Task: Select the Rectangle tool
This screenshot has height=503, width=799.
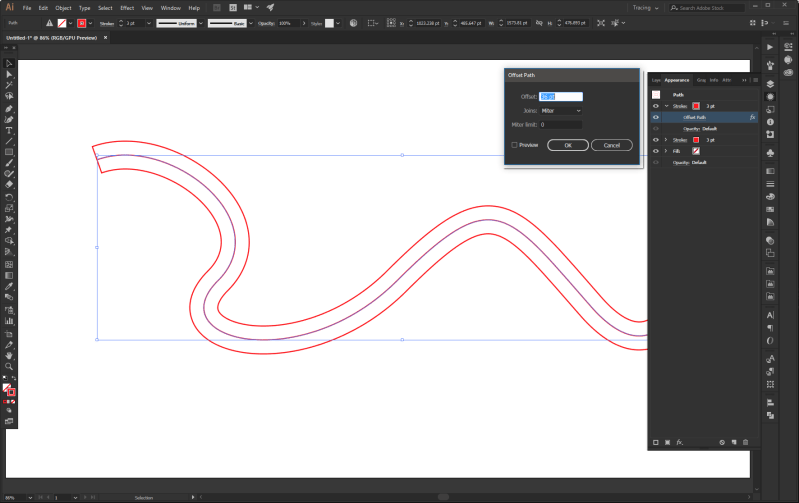Action: coord(9,152)
